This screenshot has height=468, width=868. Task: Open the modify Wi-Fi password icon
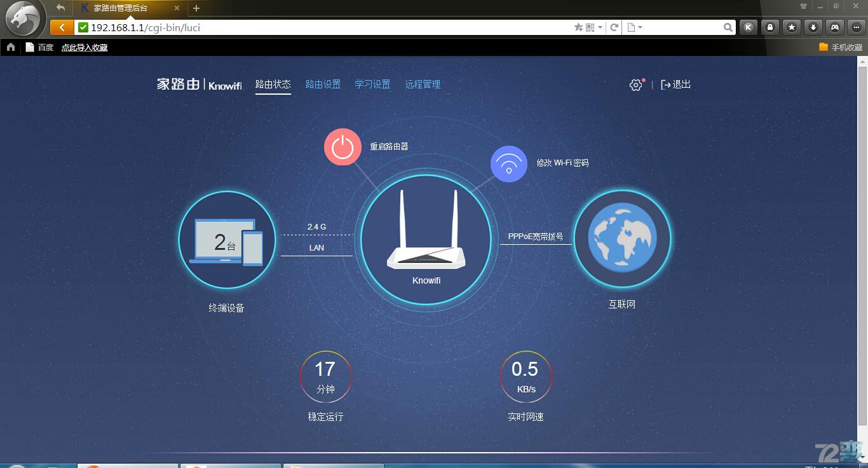pyautogui.click(x=508, y=163)
